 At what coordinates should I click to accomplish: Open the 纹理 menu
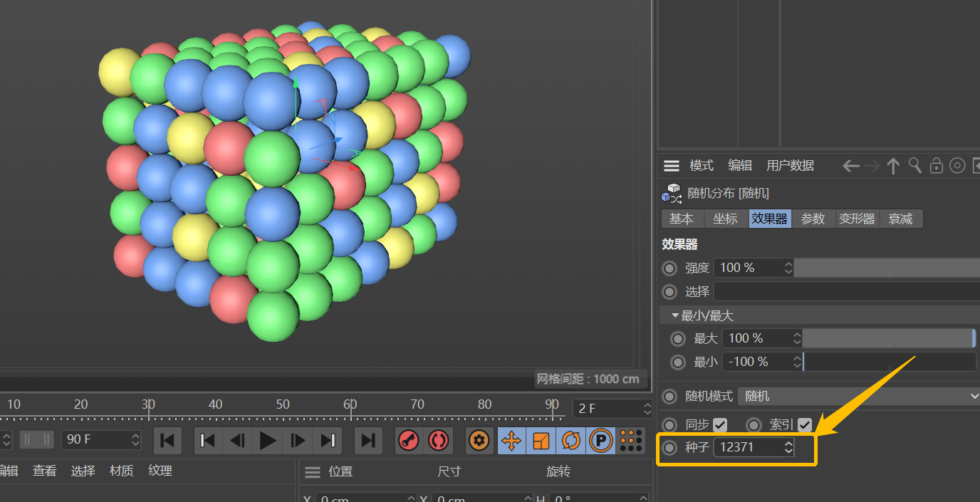coord(160,471)
